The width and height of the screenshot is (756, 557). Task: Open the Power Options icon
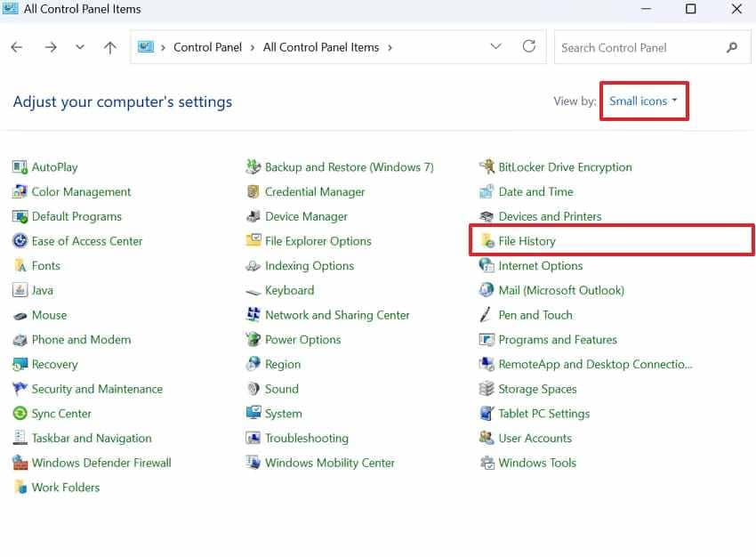(x=253, y=340)
